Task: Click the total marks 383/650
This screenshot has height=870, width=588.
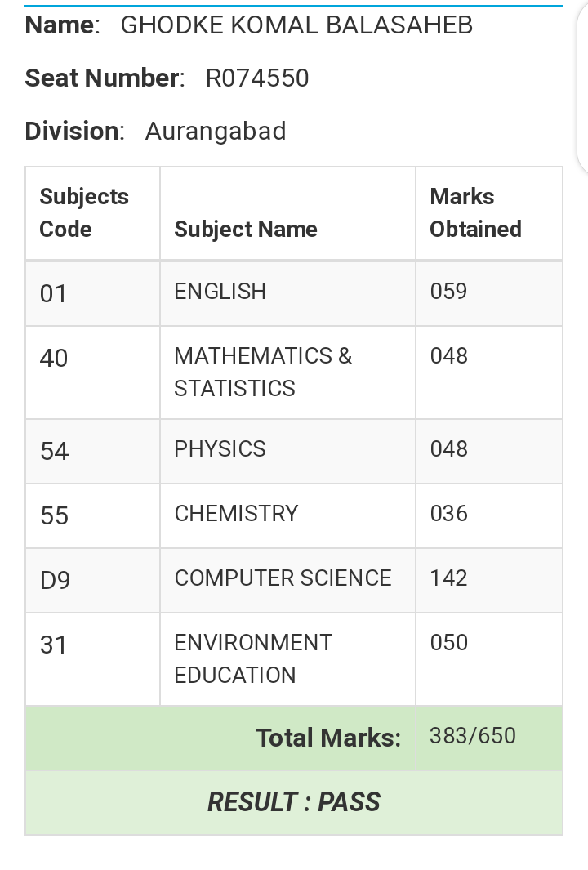Action: click(x=473, y=736)
